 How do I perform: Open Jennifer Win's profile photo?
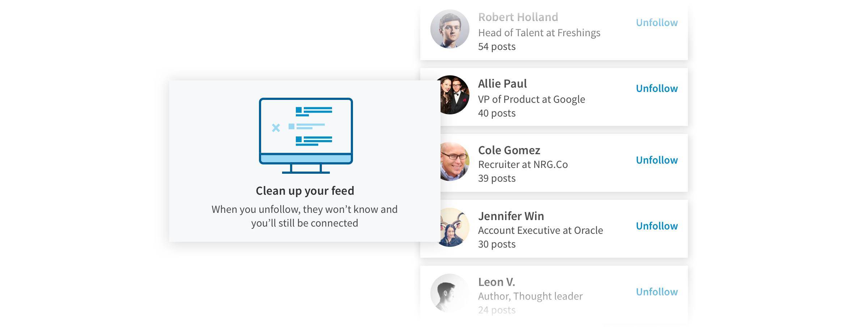click(x=455, y=227)
